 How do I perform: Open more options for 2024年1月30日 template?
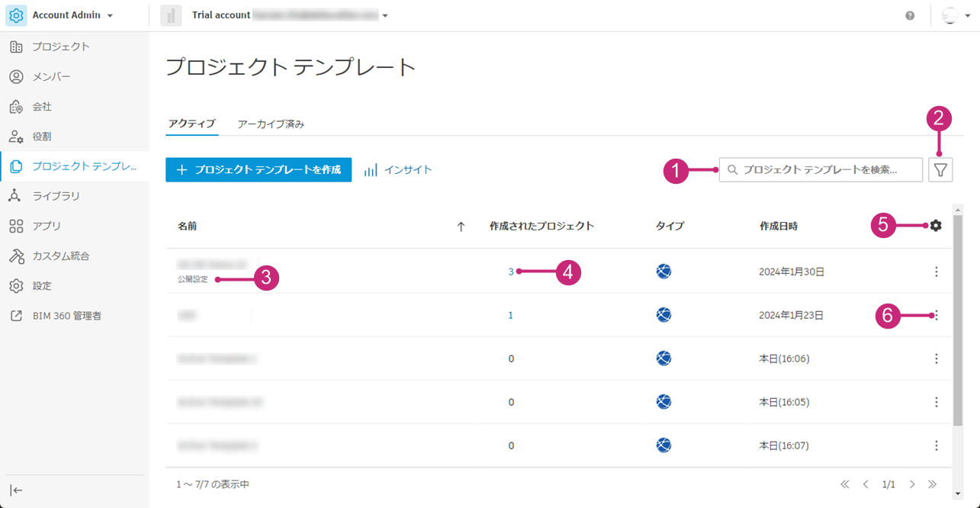tap(937, 272)
